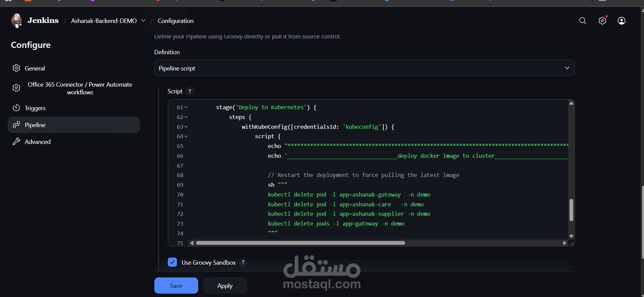Screen dimensions: 644x297
Task: Collapse code fold at line 64
Action: pos(186,137)
